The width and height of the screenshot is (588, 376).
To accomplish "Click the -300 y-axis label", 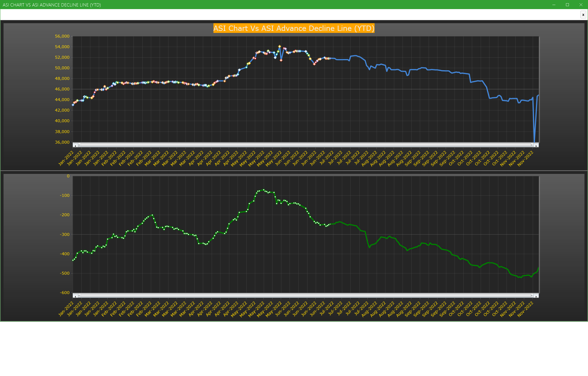I will click(65, 234).
